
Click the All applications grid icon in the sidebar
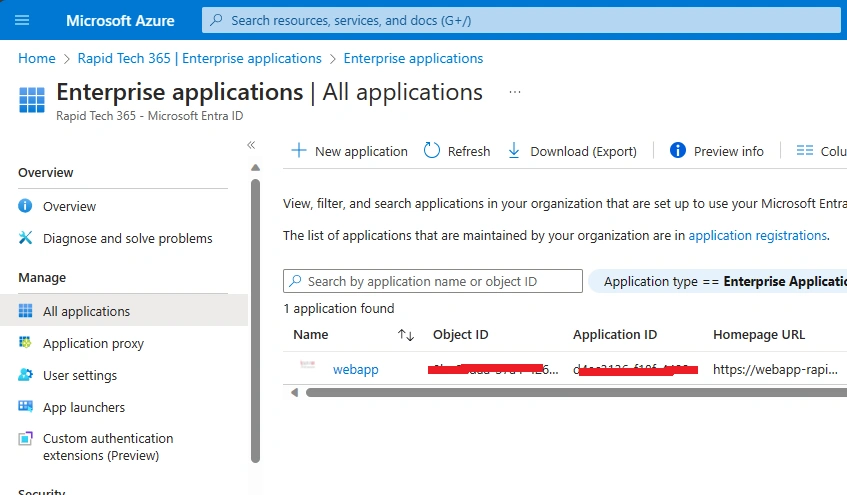[25, 311]
